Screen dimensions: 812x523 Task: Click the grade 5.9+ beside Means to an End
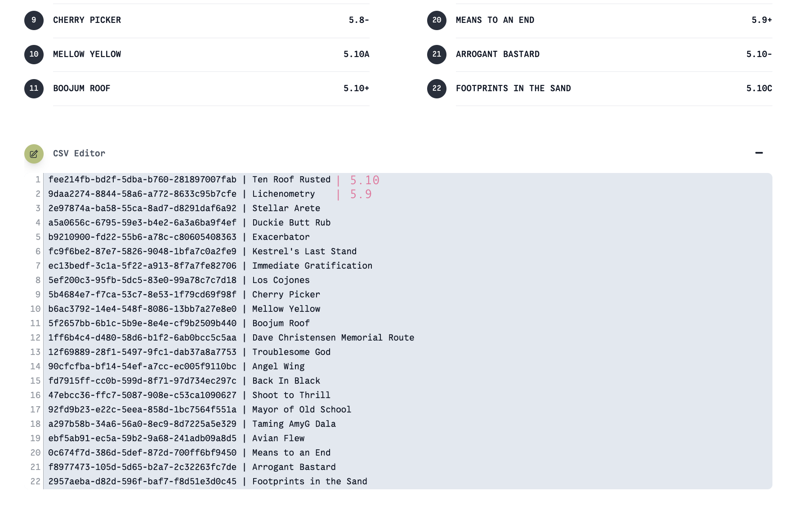click(761, 20)
